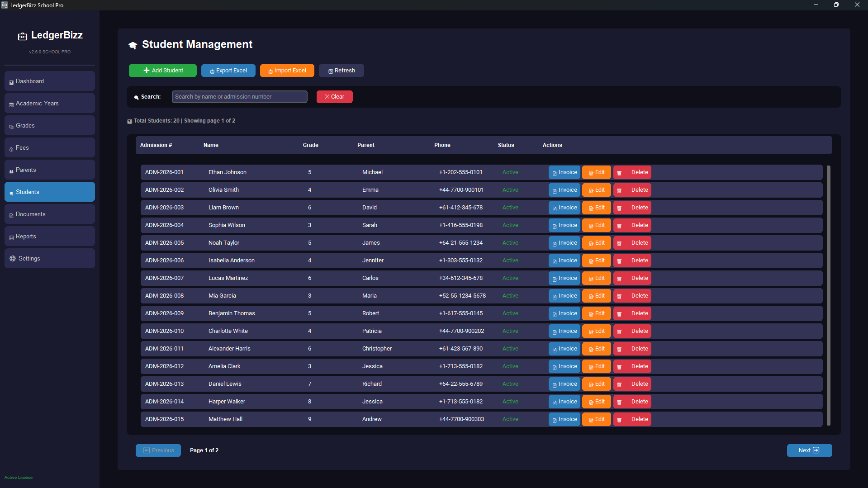Screen dimensions: 868x488
Task: Open Invoice for Olivia Smith
Action: tap(564, 190)
